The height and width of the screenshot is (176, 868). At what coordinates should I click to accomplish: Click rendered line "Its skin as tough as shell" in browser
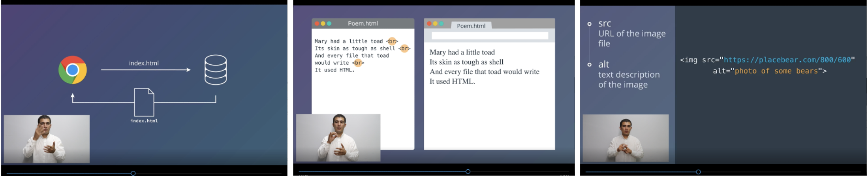tap(466, 62)
